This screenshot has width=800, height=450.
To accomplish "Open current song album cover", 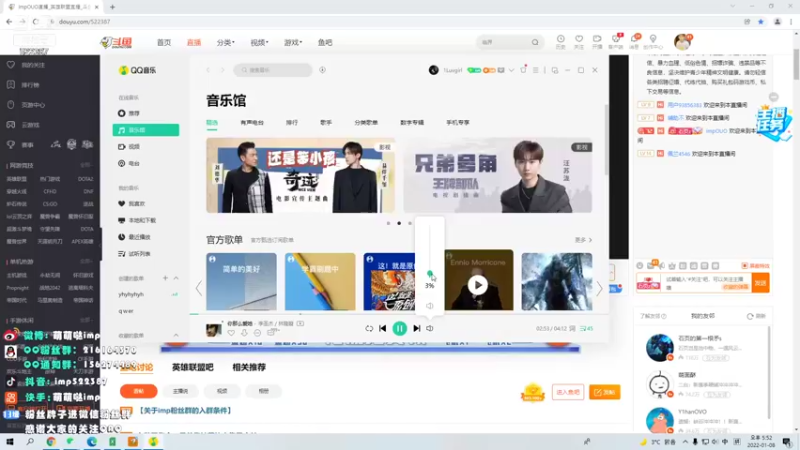I will pos(213,329).
